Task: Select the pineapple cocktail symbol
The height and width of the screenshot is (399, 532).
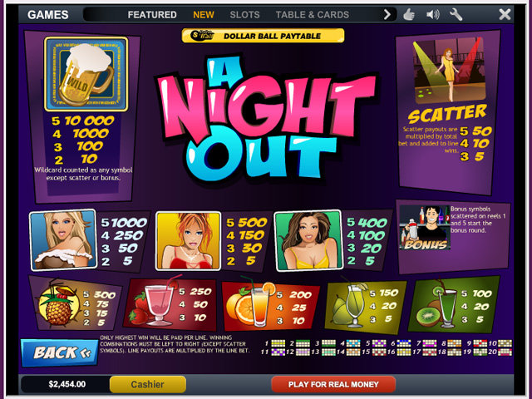Action: (58, 305)
